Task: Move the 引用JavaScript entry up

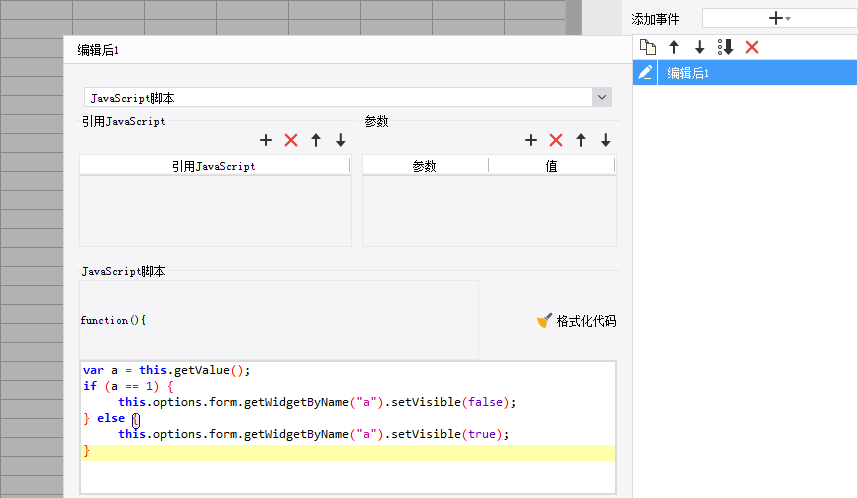Action: click(x=316, y=140)
